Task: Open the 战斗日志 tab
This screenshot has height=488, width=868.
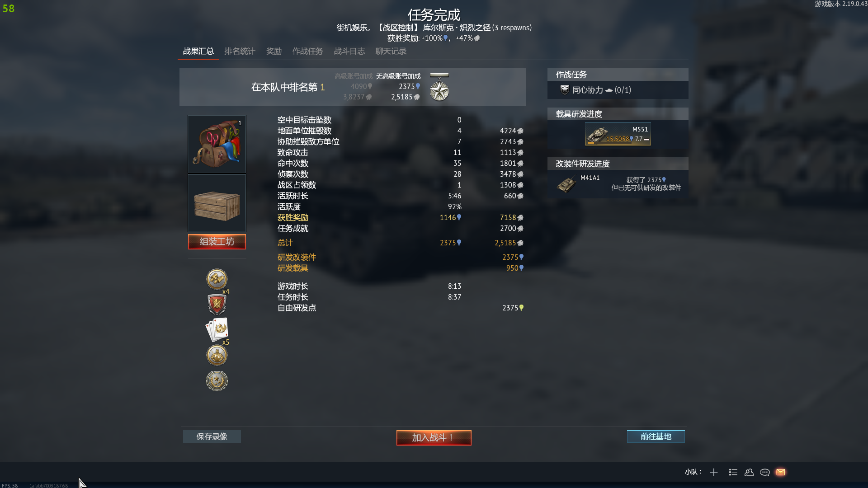Action: [349, 51]
